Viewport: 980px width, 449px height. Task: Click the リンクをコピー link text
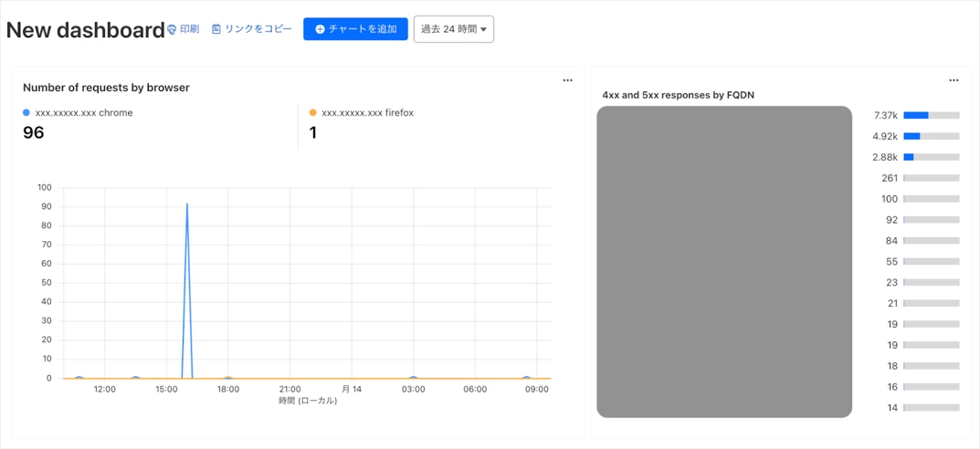(x=258, y=29)
